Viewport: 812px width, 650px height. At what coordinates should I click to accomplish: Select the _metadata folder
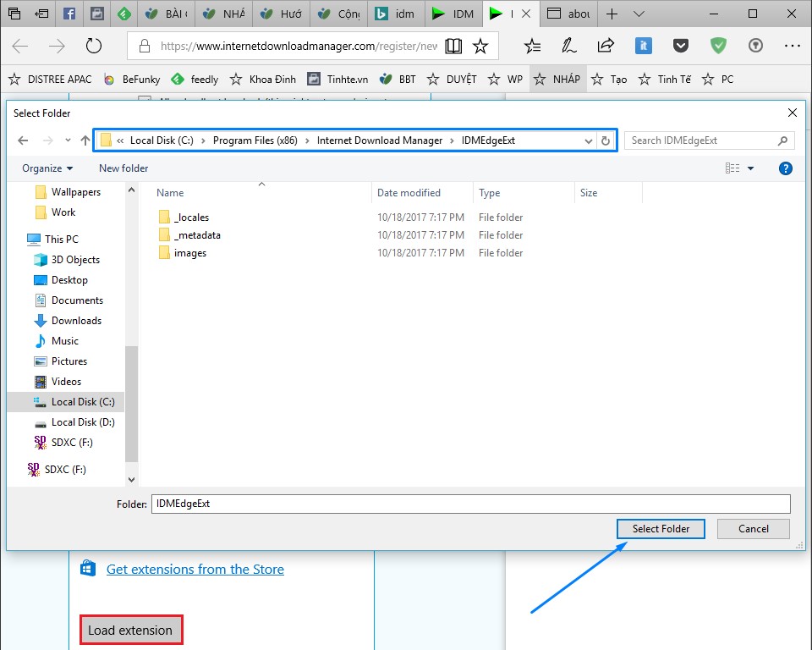point(189,235)
